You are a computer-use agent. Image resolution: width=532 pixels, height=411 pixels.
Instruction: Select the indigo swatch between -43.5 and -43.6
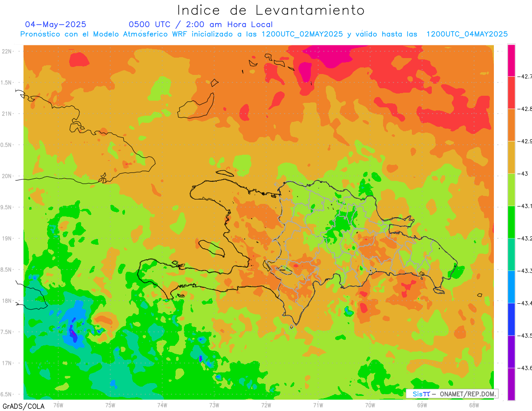[511, 351]
